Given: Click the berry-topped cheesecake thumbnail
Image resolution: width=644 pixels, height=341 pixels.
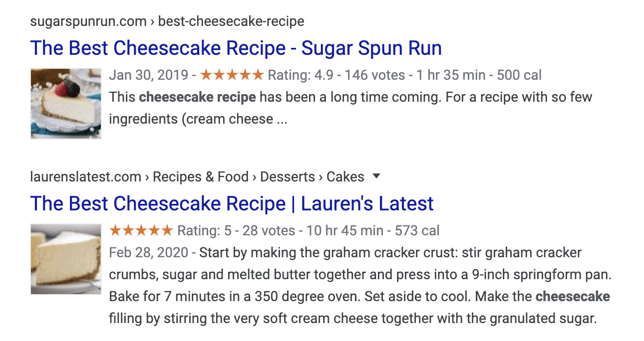Looking at the screenshot, I should coord(66,104).
